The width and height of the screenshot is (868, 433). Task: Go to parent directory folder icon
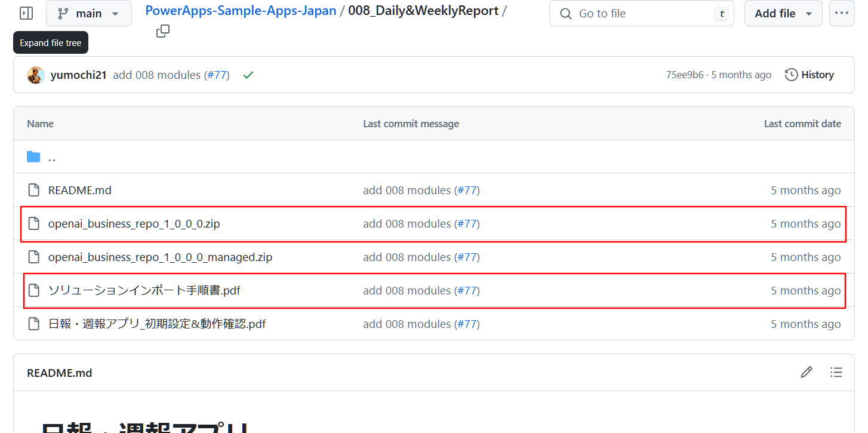[33, 157]
